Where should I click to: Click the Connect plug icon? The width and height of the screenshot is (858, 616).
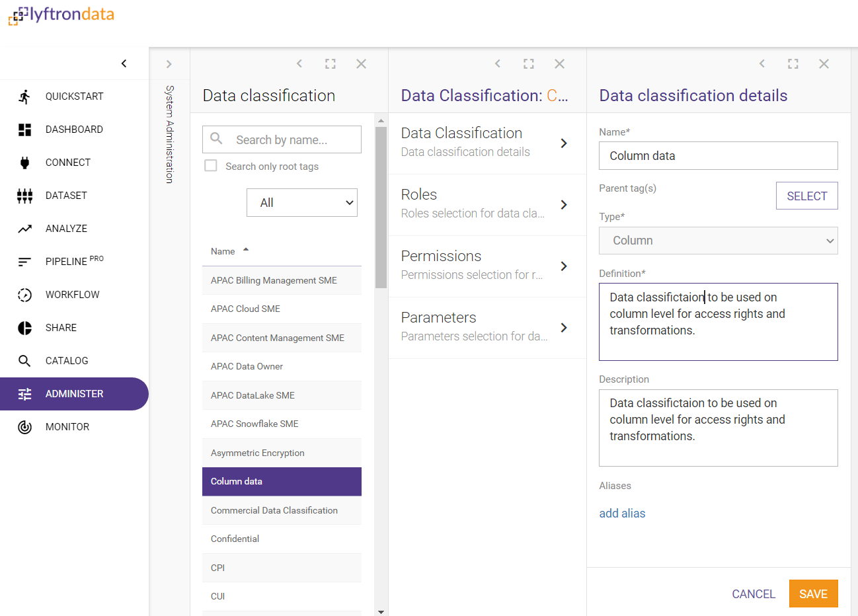click(24, 163)
